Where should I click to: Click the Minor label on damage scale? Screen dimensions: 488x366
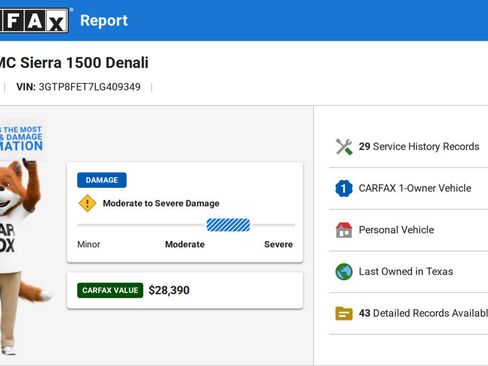click(89, 244)
